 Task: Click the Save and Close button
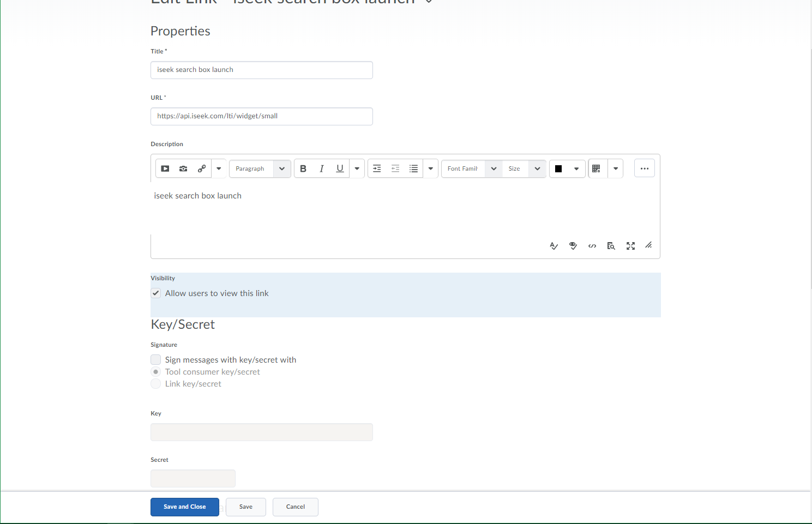(x=185, y=507)
